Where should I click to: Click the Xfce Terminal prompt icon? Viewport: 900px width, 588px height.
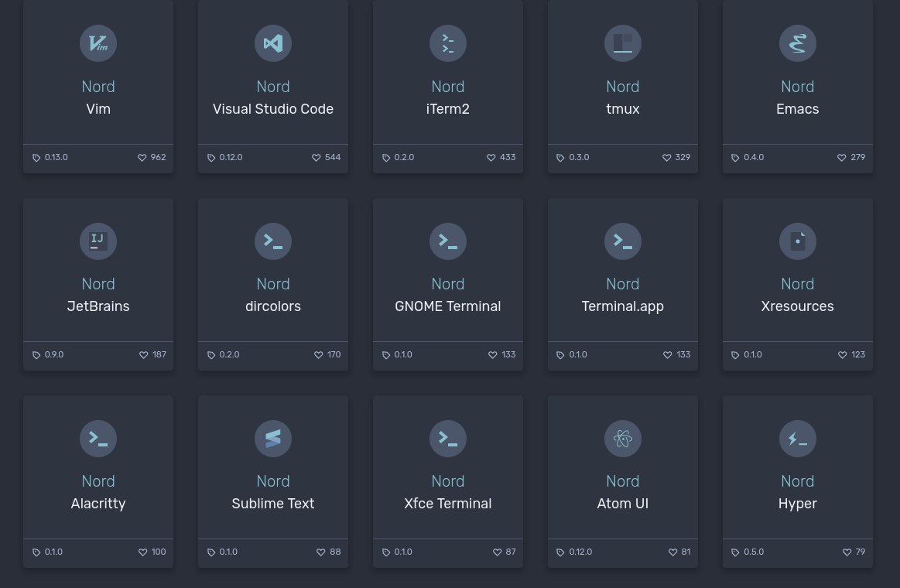tap(448, 438)
